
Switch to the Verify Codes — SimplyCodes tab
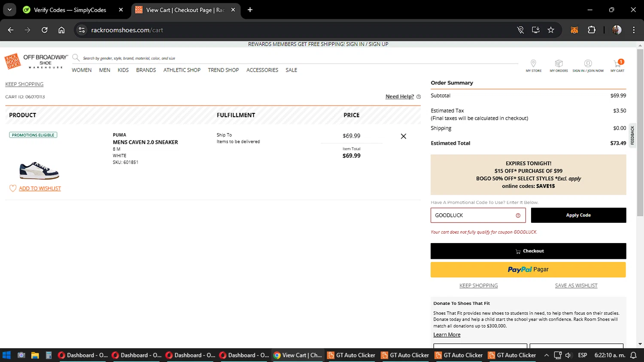(70, 10)
